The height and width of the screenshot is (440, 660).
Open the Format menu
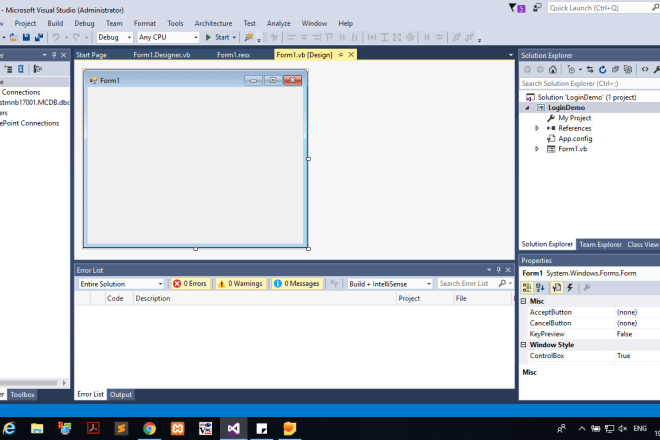pyautogui.click(x=145, y=24)
